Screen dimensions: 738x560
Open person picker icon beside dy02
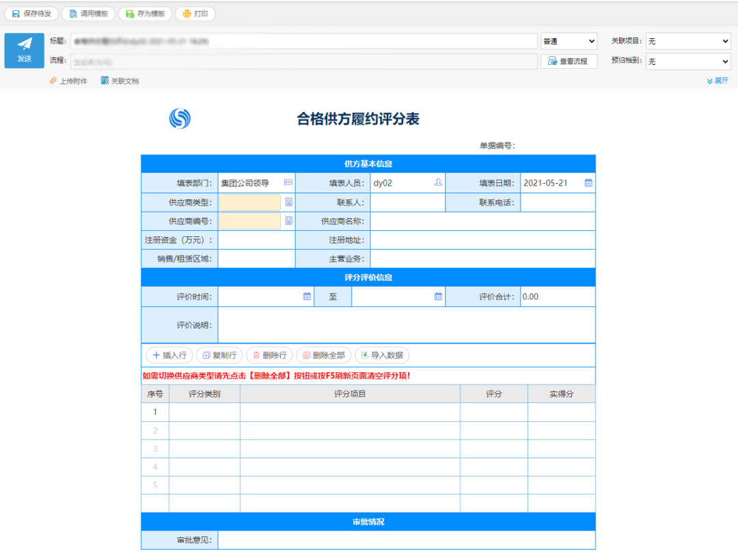[438, 182]
